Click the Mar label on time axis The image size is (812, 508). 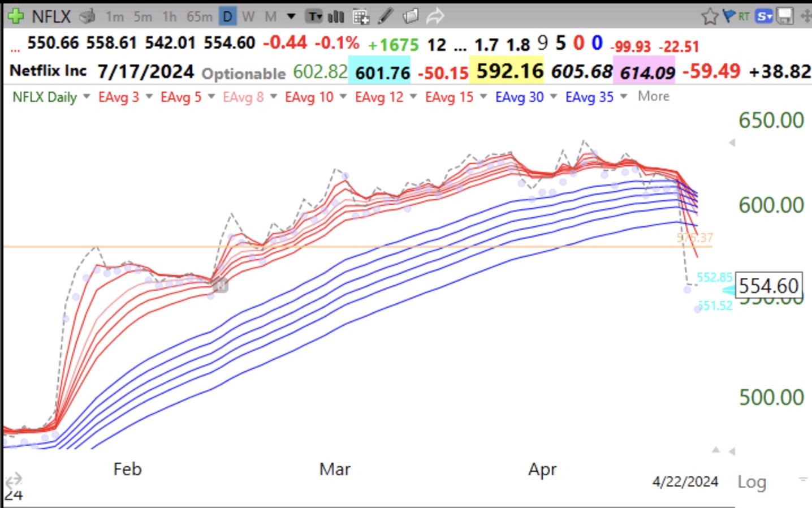(x=335, y=469)
